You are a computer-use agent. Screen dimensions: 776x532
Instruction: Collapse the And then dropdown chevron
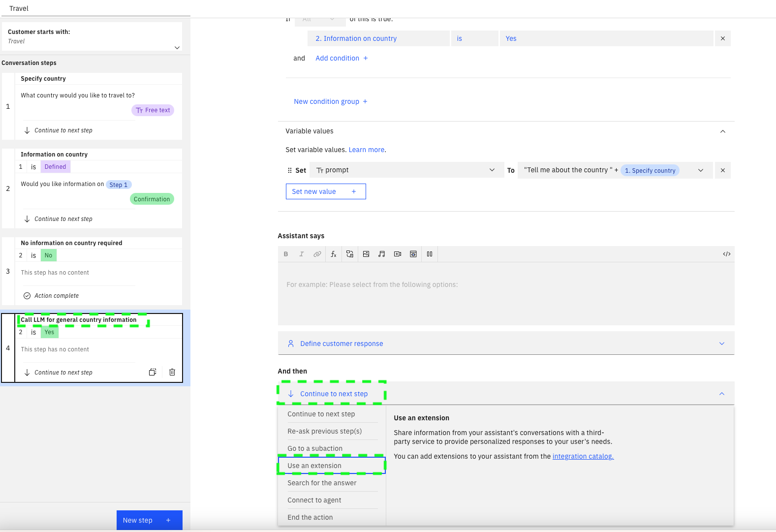tap(722, 394)
